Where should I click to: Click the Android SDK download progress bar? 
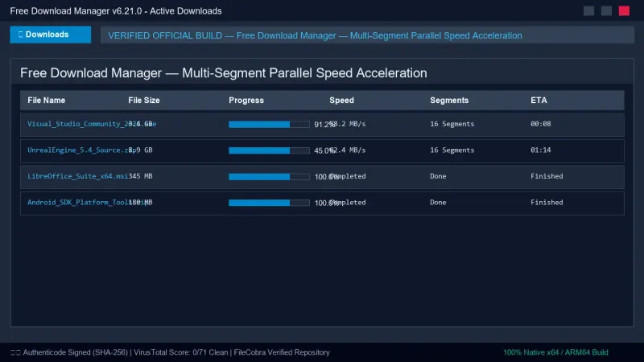(269, 203)
